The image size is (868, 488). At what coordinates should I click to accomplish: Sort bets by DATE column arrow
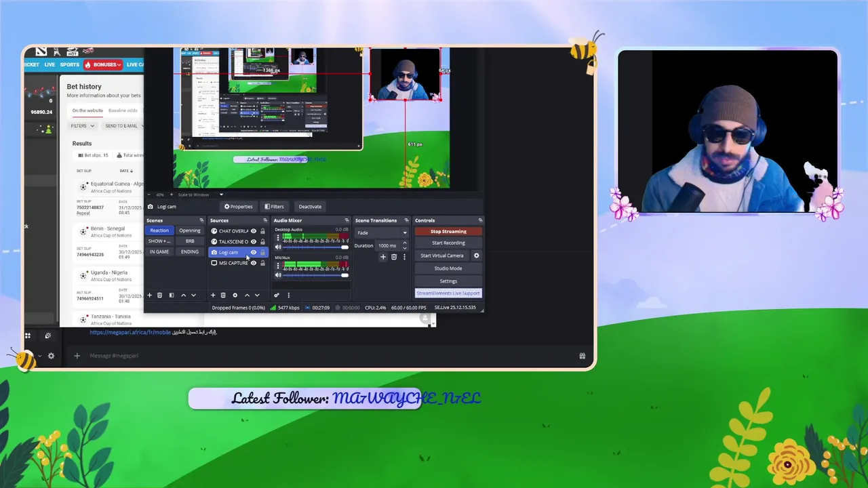(x=131, y=171)
